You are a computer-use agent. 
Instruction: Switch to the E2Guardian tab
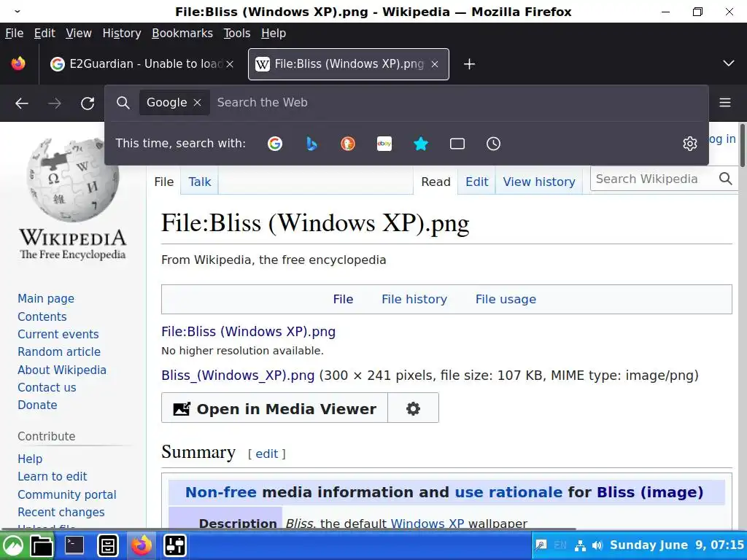pyautogui.click(x=142, y=64)
